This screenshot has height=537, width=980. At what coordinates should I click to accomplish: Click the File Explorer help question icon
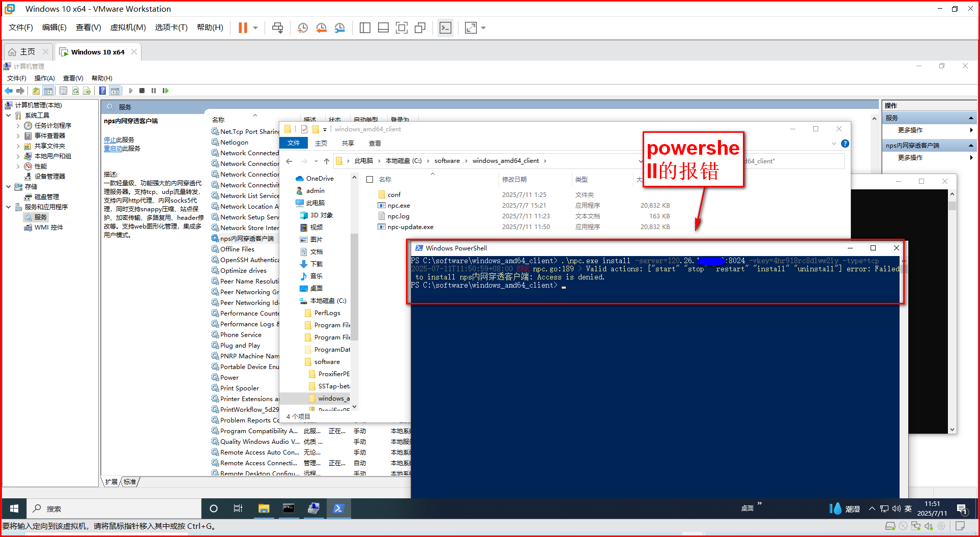coord(845,144)
